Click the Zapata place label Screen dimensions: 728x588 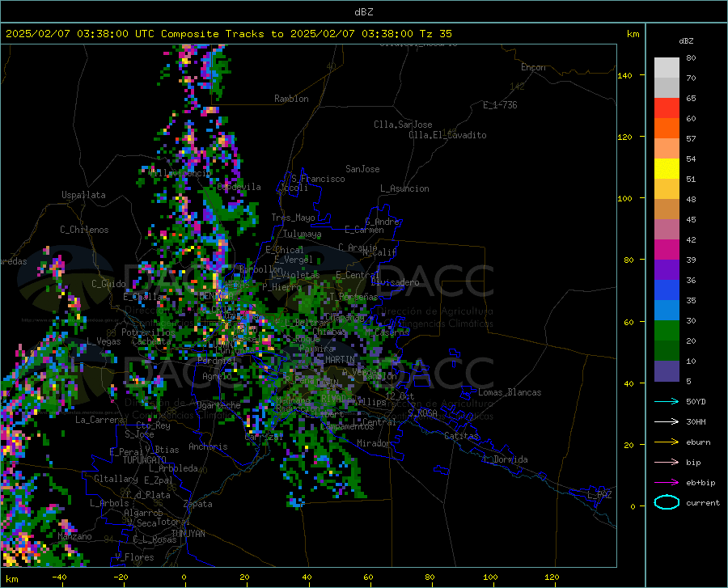tap(198, 504)
